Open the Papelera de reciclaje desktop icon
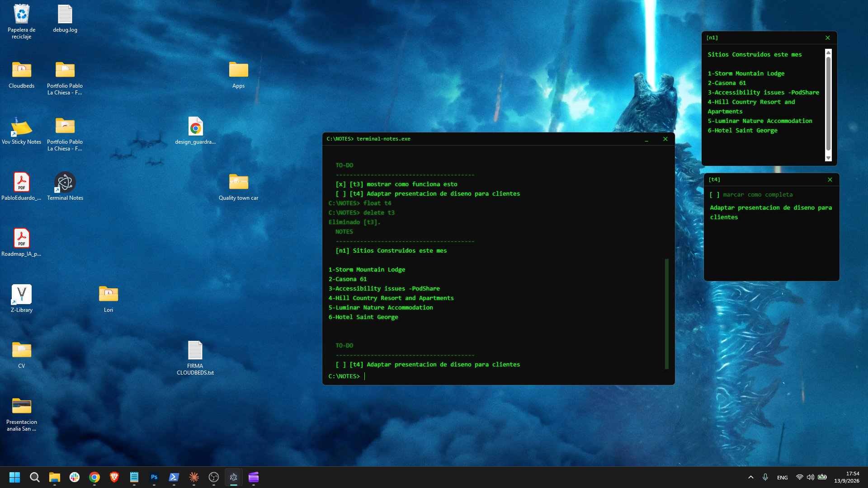Screen dimensions: 868x488 tap(21, 21)
